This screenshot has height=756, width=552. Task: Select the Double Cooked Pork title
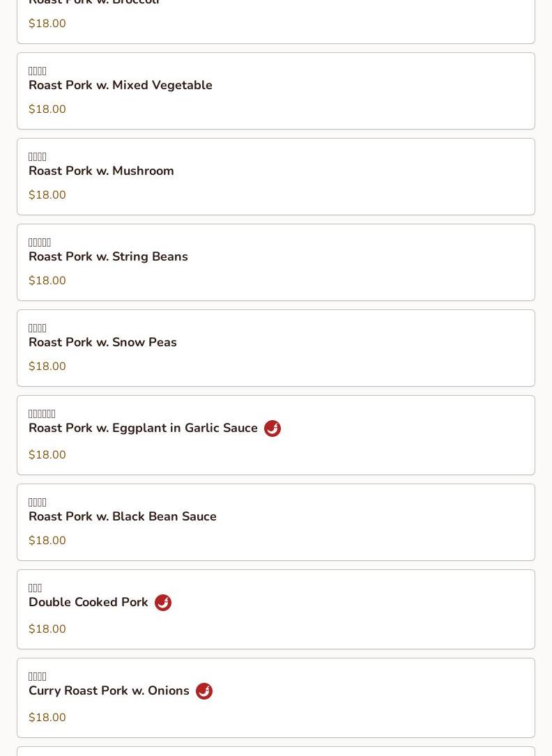coord(89,602)
